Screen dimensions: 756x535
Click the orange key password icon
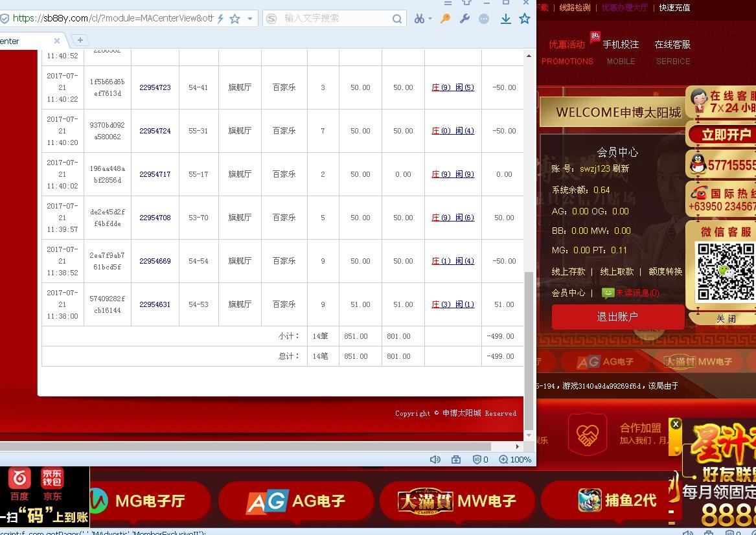pos(445,19)
